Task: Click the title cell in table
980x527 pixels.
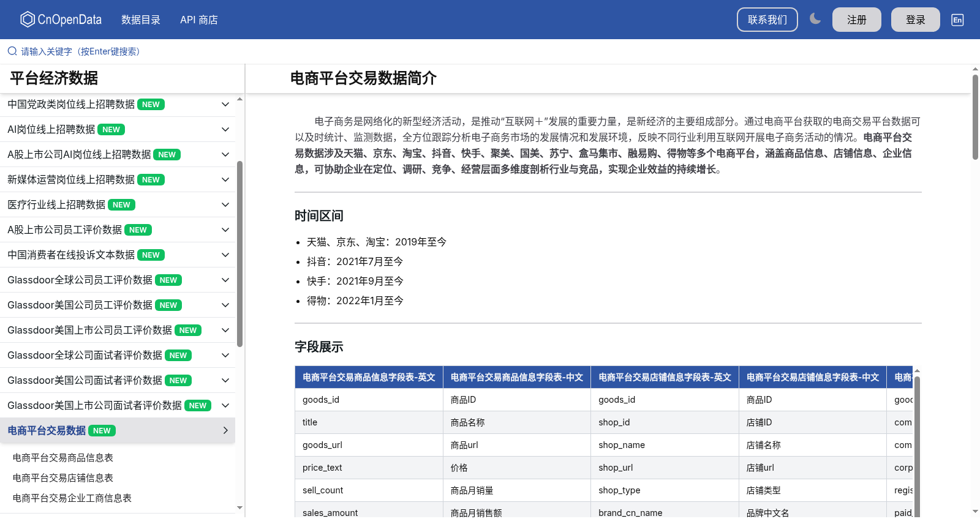Action: [369, 422]
